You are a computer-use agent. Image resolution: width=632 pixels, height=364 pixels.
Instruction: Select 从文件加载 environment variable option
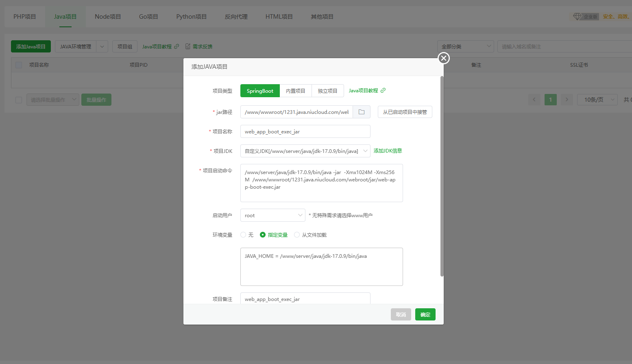coord(297,235)
